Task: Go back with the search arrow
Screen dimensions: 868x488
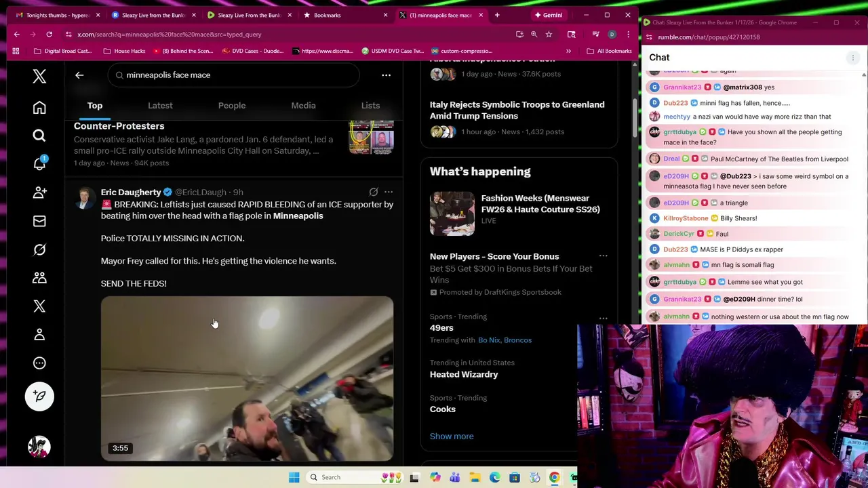Action: [x=79, y=75]
